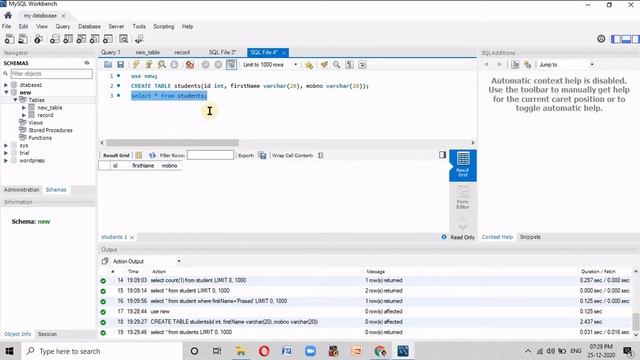The height and width of the screenshot is (360, 640).
Task: Open the Snippets tab
Action: coord(530,237)
